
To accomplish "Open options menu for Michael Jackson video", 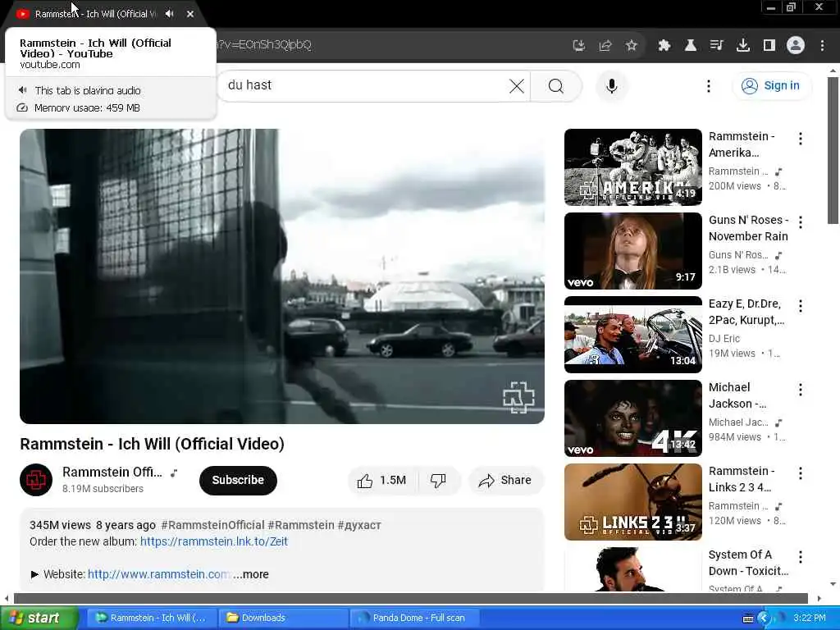I will click(801, 390).
